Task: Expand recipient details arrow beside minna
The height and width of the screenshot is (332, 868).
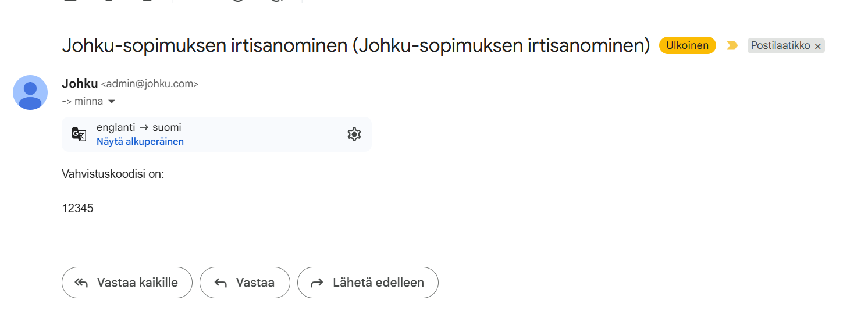Action: pyautogui.click(x=112, y=102)
